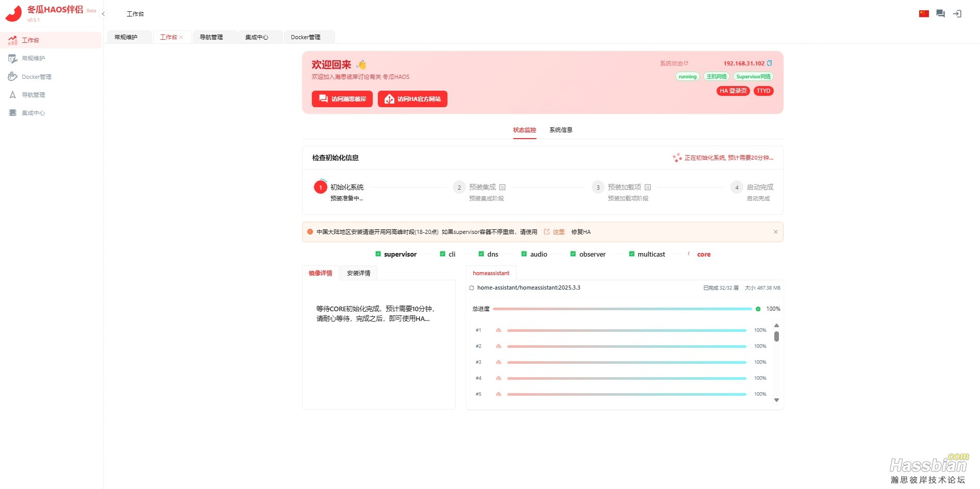Click step 1 初始化系统 circle
This screenshot has height=489, width=980.
[320, 188]
